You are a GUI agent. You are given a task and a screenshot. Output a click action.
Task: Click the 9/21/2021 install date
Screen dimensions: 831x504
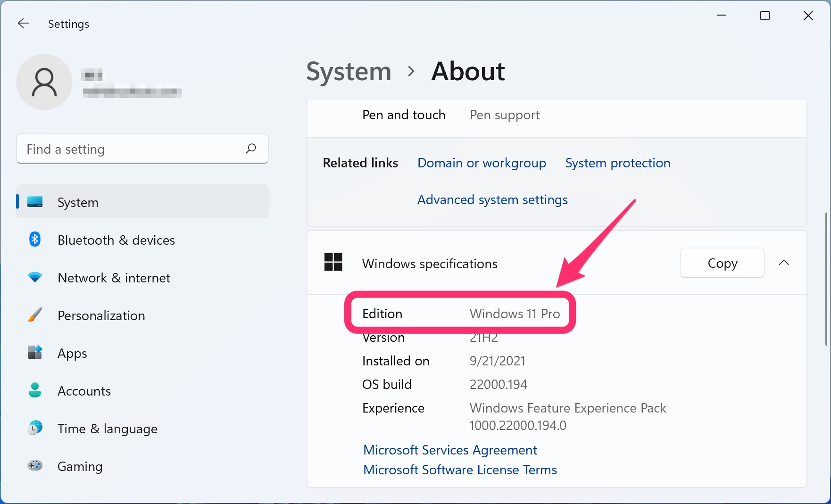click(x=497, y=361)
